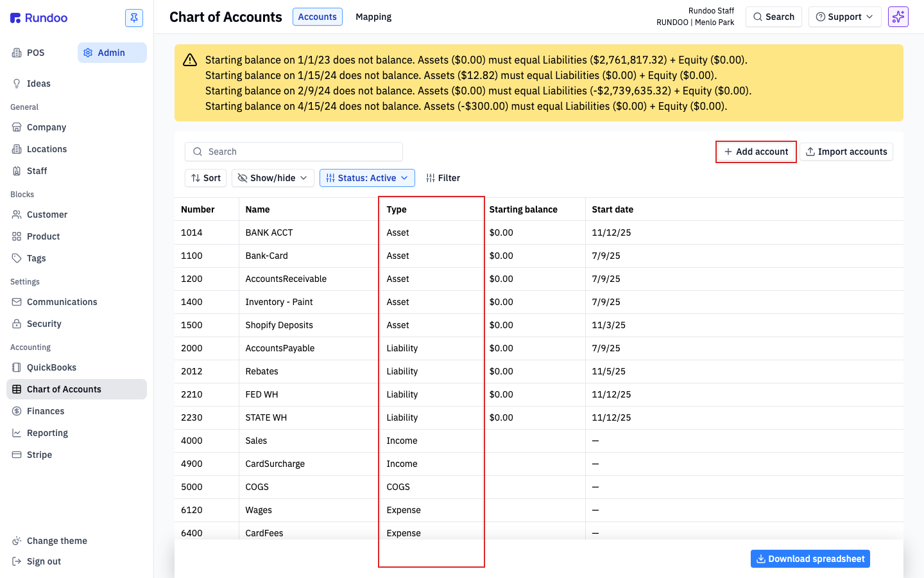Select the Mapping tab
Viewport: 924px width, 578px height.
click(373, 17)
